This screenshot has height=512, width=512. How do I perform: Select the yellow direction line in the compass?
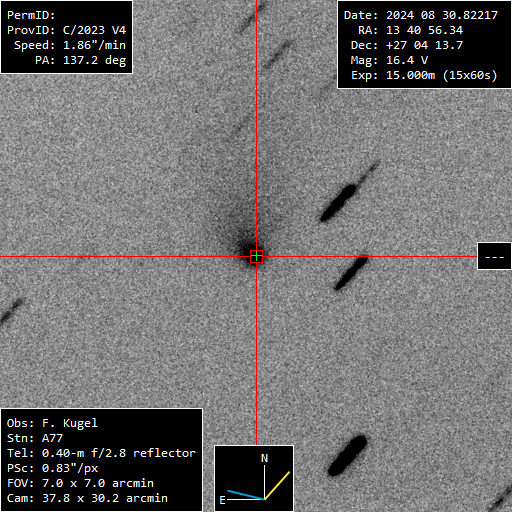277,485
